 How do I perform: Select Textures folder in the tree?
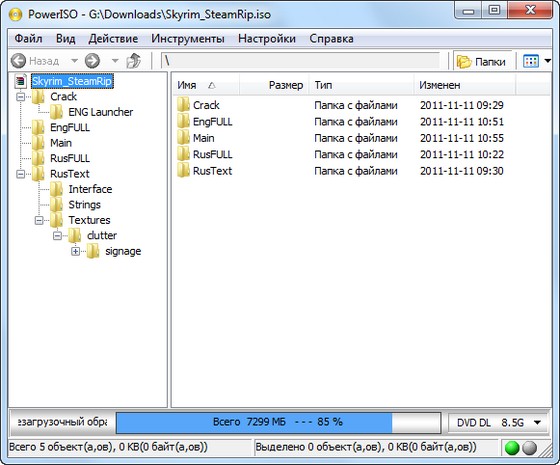click(89, 220)
